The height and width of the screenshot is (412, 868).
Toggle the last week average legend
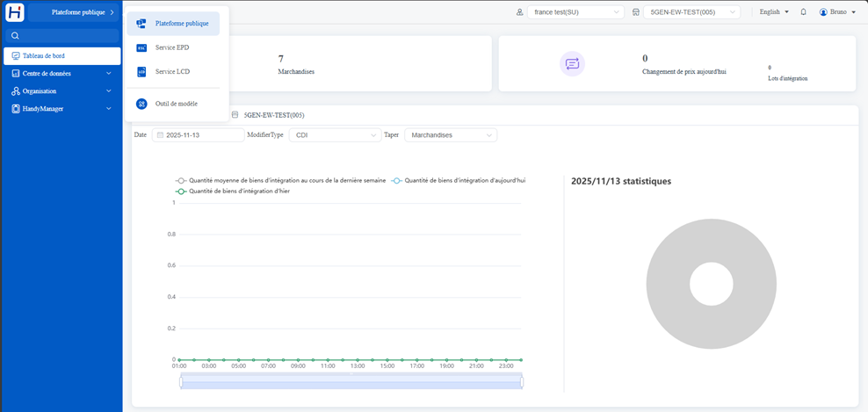pyautogui.click(x=280, y=181)
